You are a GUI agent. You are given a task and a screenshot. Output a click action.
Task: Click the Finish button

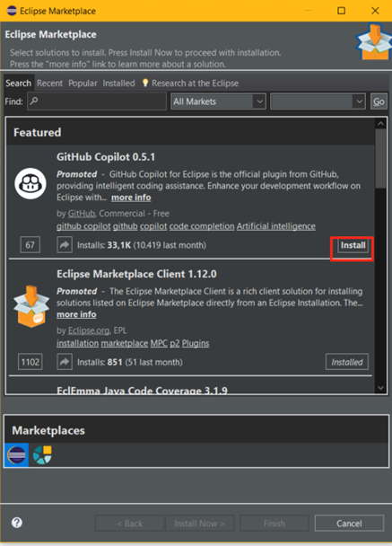[274, 524]
